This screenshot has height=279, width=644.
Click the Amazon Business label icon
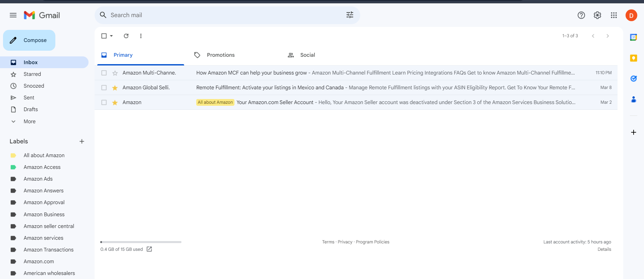13,215
